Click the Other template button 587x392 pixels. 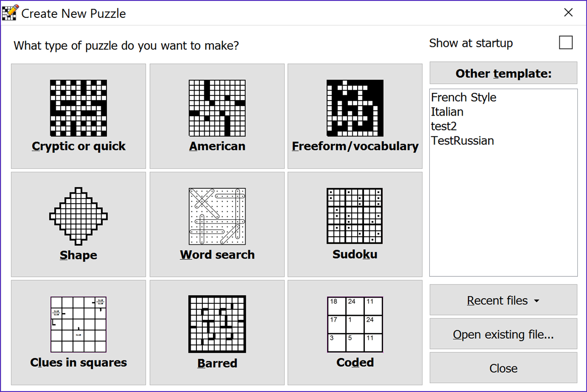[503, 73]
